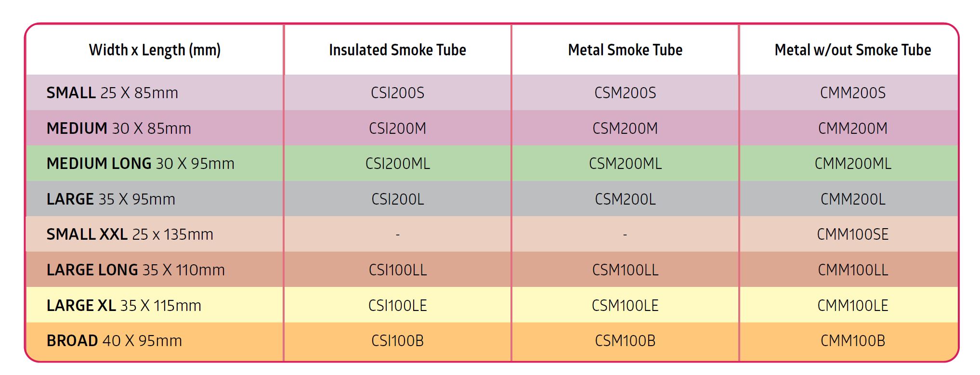
Task: Select the SMALL XXL 25 x 135mm label
Action: 130,234
